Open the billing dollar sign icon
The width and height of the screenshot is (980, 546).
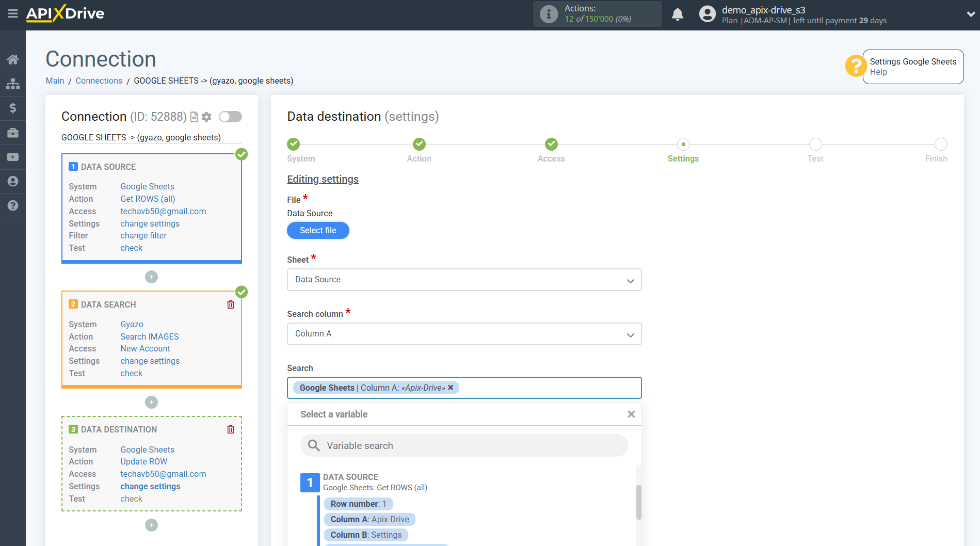[13, 108]
